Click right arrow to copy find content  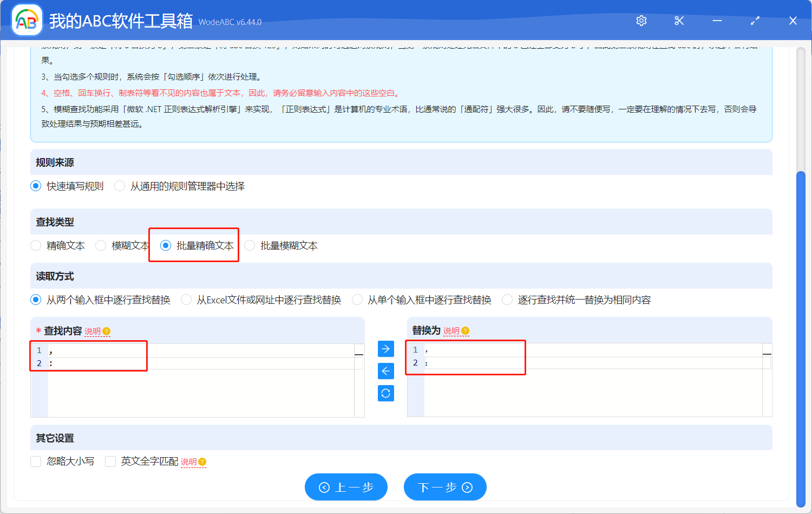click(385, 349)
